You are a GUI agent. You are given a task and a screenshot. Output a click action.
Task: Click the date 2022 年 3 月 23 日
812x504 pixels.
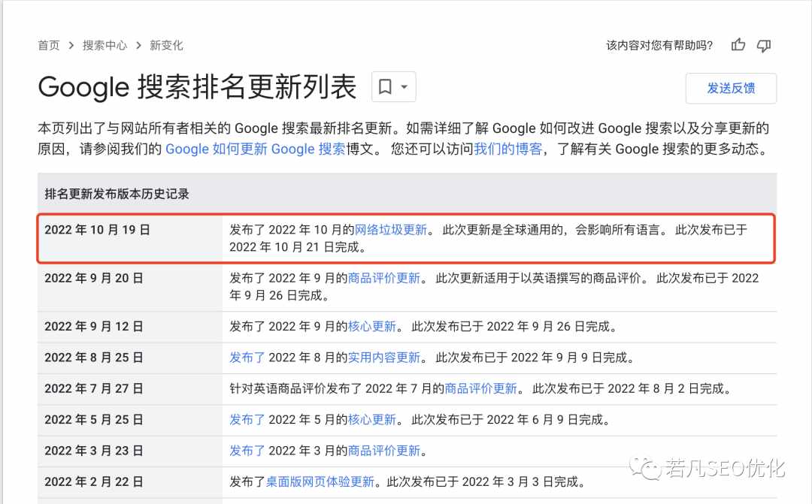(94, 451)
